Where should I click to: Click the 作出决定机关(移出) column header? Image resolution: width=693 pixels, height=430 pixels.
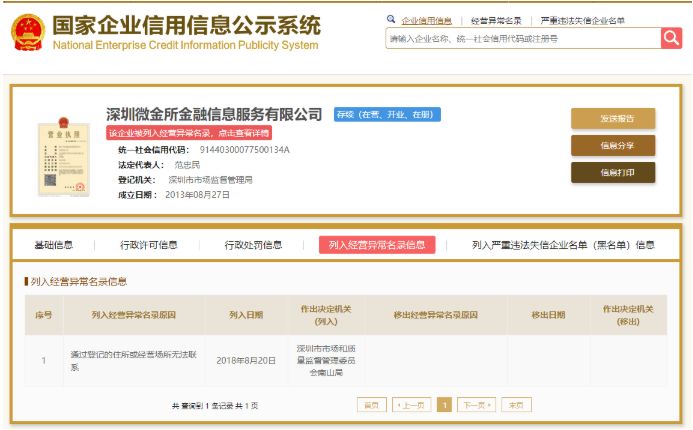(628, 315)
